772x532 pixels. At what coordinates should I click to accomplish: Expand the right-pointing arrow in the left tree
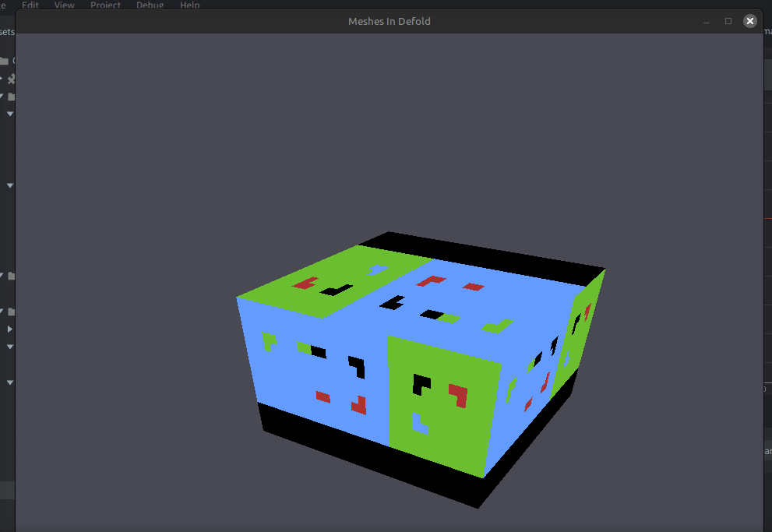point(10,329)
